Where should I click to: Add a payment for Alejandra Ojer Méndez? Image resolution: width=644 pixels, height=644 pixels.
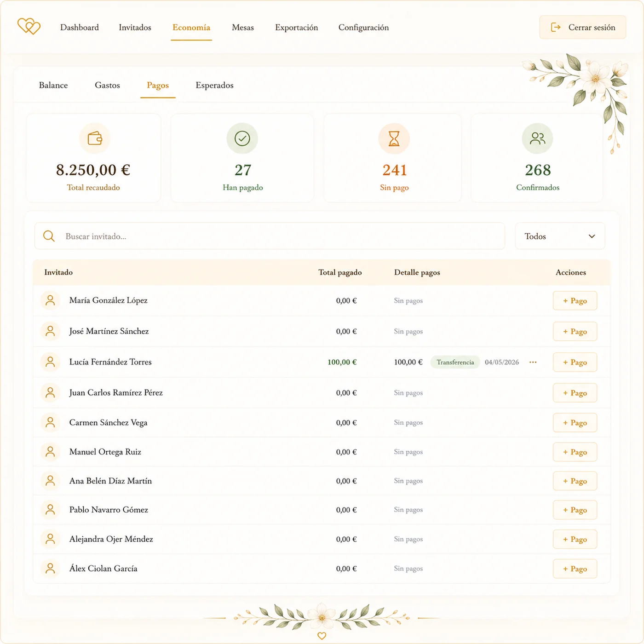coord(575,539)
